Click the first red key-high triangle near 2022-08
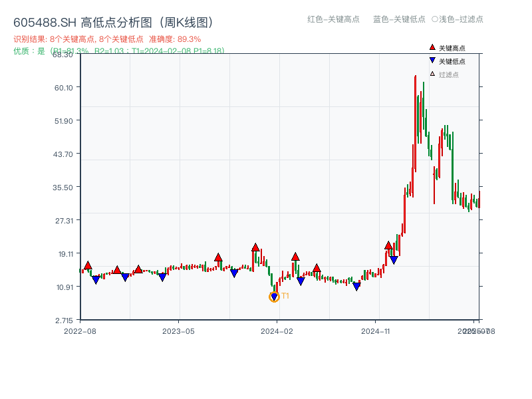The height and width of the screenshot is (399, 532). 86,265
